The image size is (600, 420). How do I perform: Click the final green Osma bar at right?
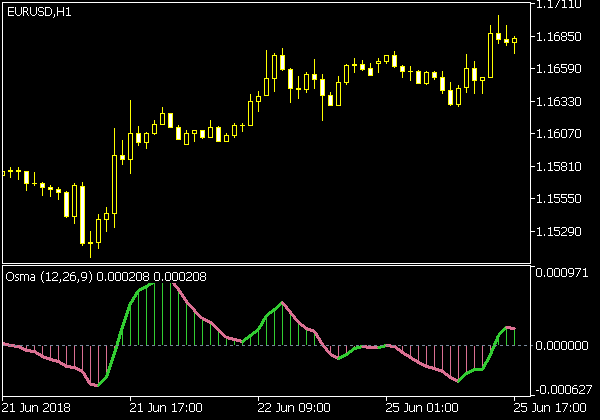pos(515,337)
